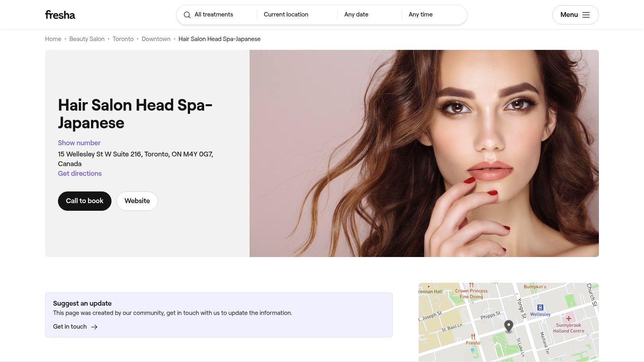644x362 pixels.
Task: Click the search magnifier icon in the search bar
Action: [x=187, y=14]
